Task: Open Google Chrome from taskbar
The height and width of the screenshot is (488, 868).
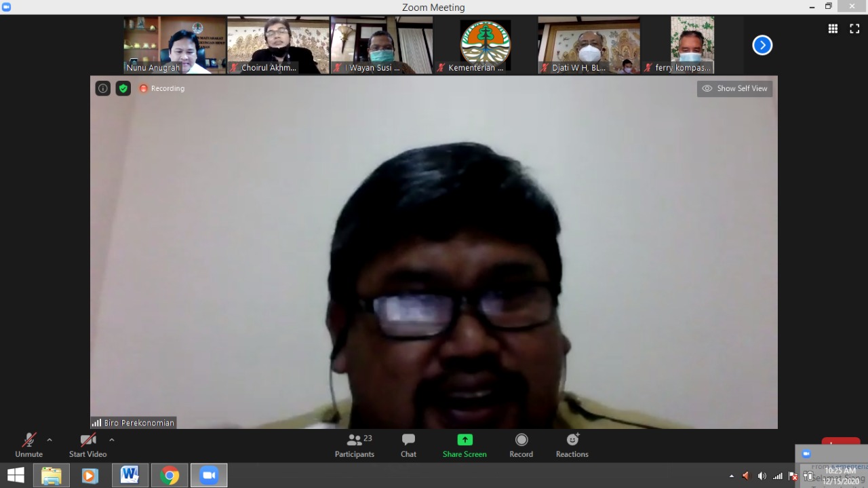Action: [x=170, y=476]
